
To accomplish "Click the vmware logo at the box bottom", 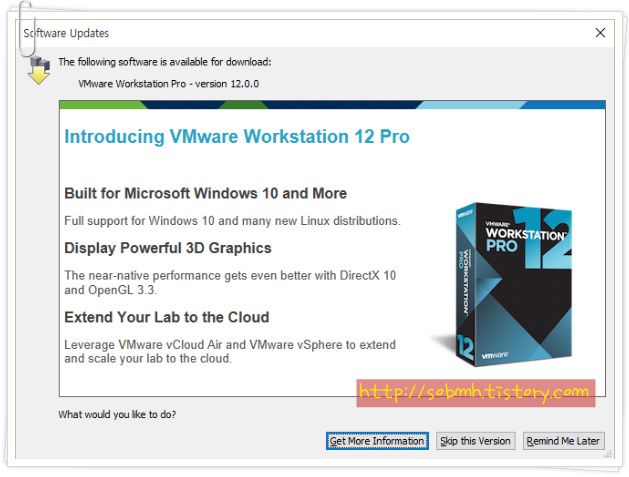I will click(x=495, y=355).
